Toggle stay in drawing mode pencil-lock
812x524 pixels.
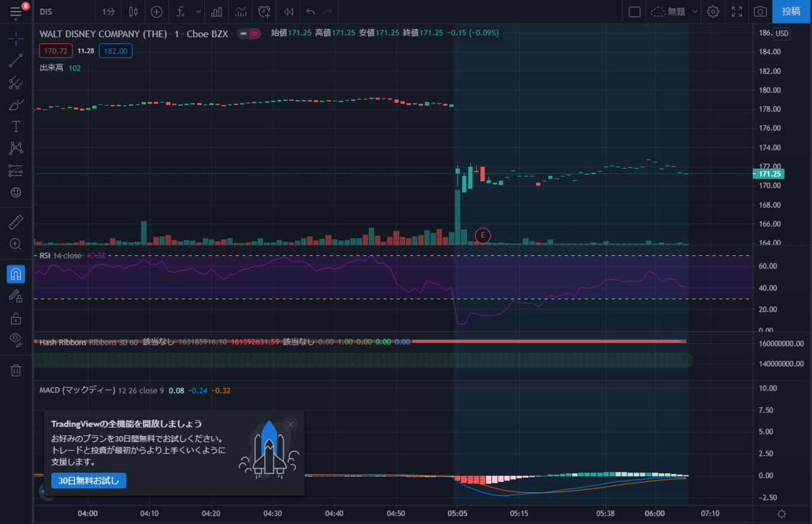[x=16, y=295]
